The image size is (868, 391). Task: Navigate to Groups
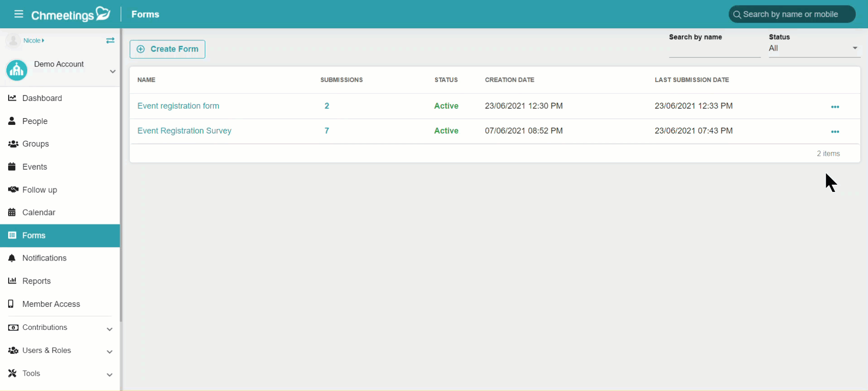60,144
